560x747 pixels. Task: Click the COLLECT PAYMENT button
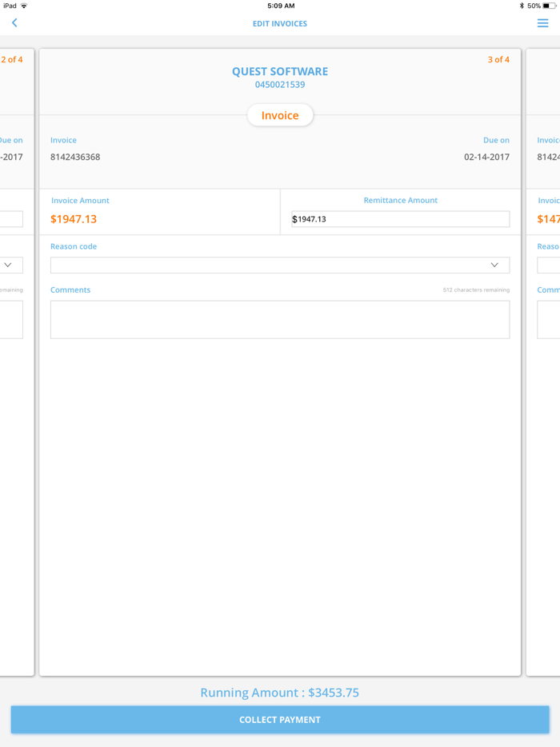(x=280, y=719)
